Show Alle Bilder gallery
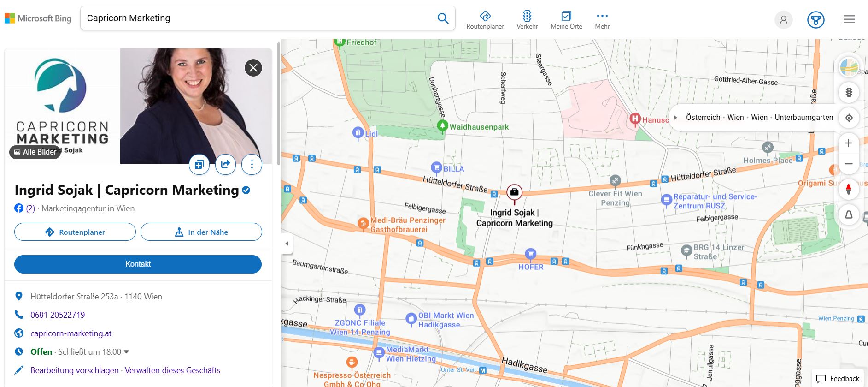The width and height of the screenshot is (868, 387). pos(35,152)
